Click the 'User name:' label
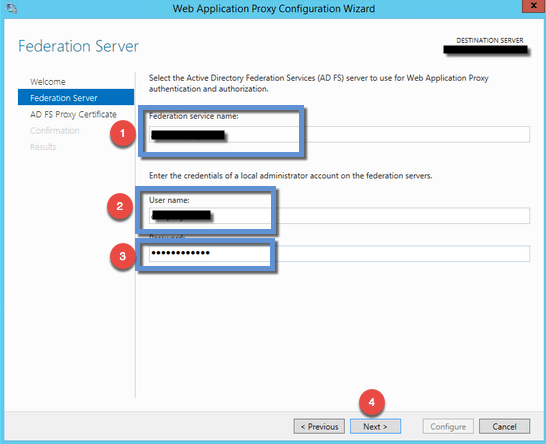Image resolution: width=546 pixels, height=444 pixels. pyautogui.click(x=169, y=200)
